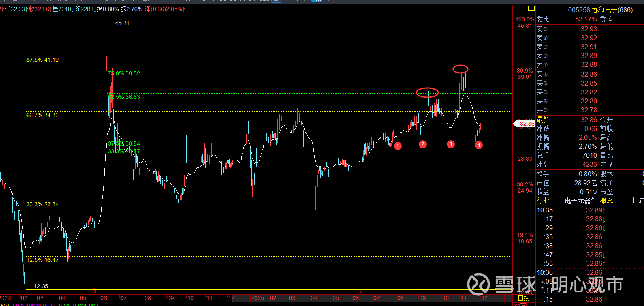Click the 28.83 price axis label
644x306 pixels.
tap(525, 159)
